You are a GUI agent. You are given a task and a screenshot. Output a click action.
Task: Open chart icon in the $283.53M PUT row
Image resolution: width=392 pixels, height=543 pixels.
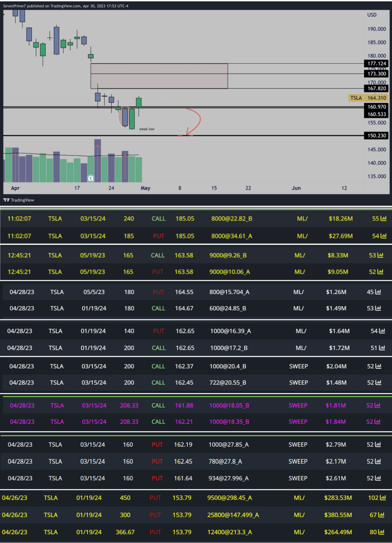[x=383, y=498]
